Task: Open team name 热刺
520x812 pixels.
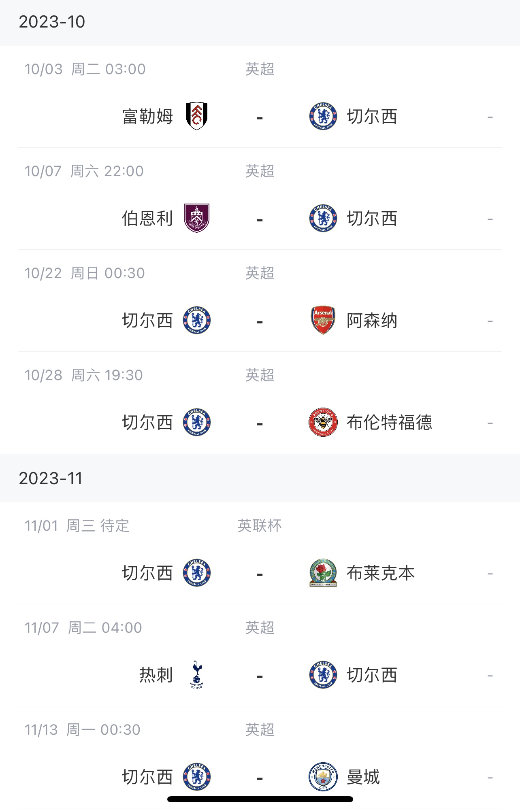Action: (x=156, y=675)
